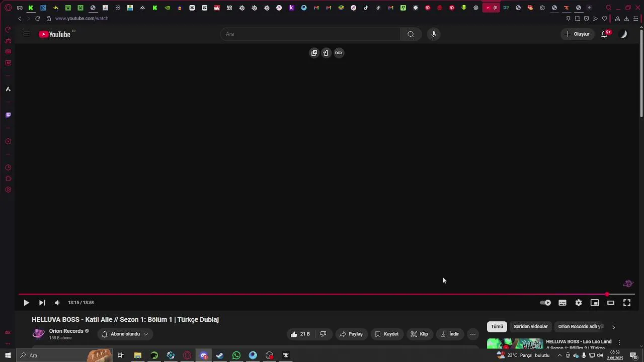Image resolution: width=644 pixels, height=362 pixels.
Task: Open new tab with plus button
Action: click(x=589, y=8)
